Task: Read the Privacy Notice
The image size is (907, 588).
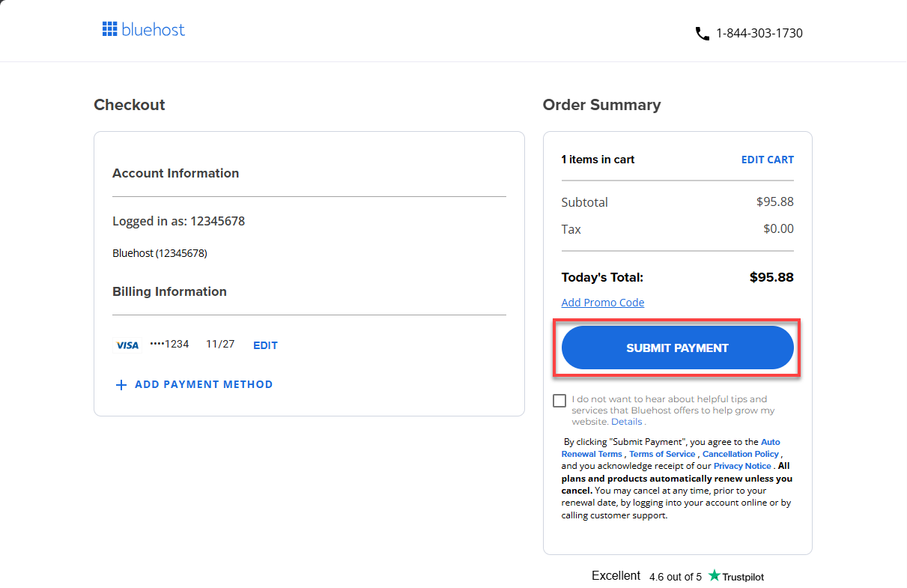Action: 741,465
